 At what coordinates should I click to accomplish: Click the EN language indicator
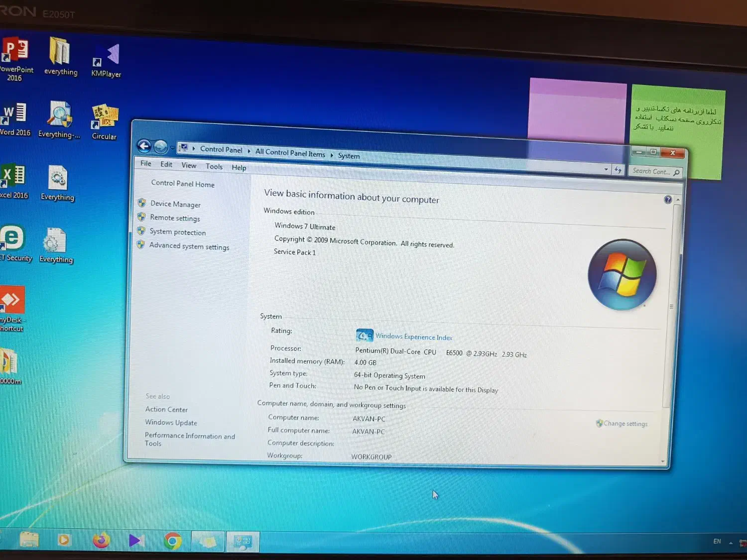(717, 542)
